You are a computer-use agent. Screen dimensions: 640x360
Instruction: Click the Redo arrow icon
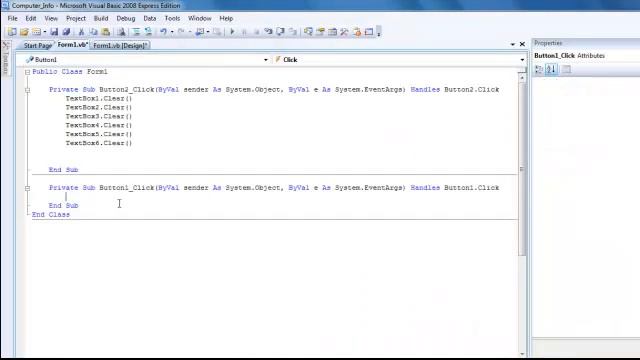point(181,32)
